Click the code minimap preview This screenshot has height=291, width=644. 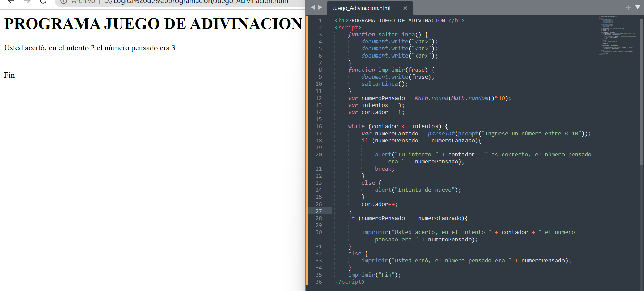[x=617, y=35]
